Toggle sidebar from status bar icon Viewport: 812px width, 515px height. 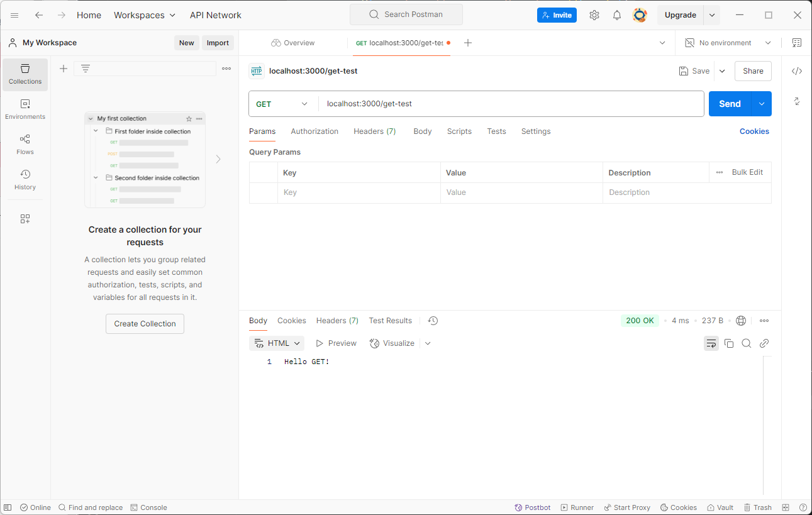point(8,507)
